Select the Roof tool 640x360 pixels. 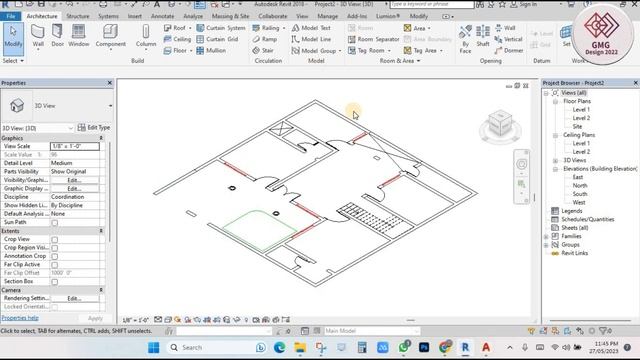[x=178, y=28]
